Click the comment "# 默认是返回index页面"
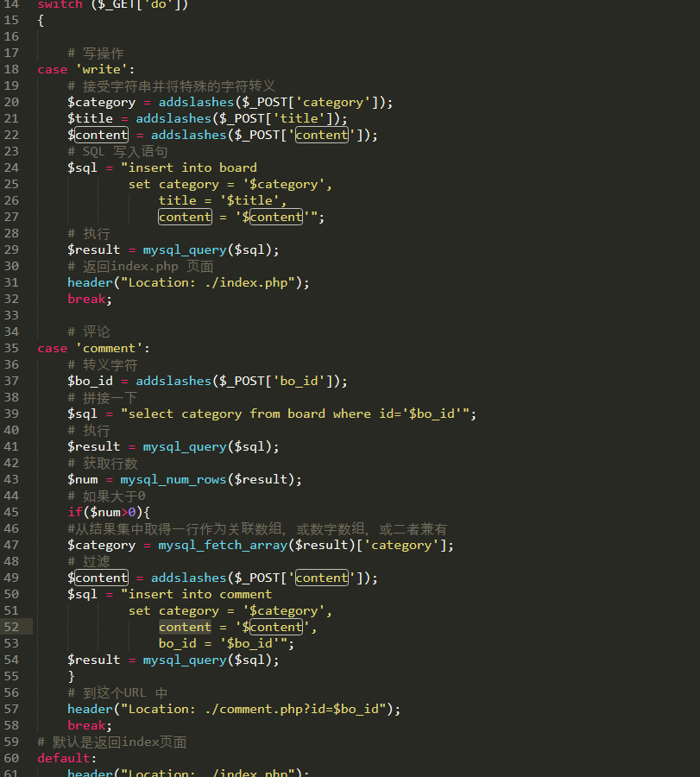The image size is (700, 777). [x=112, y=742]
